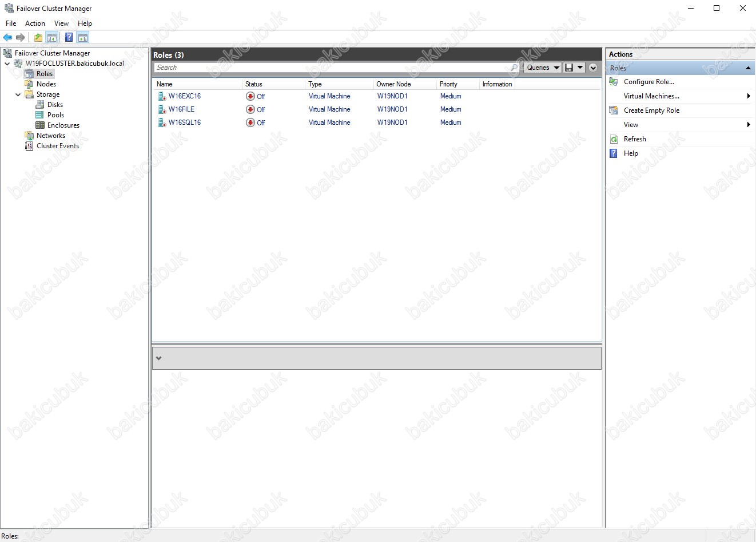Sort by the Name column header

(x=198, y=84)
